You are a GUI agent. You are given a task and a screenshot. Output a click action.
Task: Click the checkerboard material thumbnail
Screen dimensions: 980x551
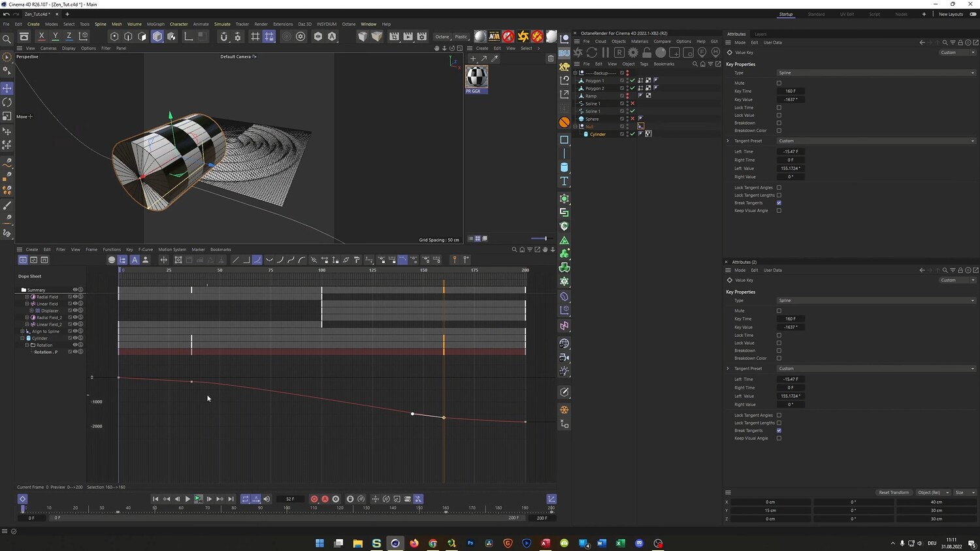pyautogui.click(x=476, y=77)
